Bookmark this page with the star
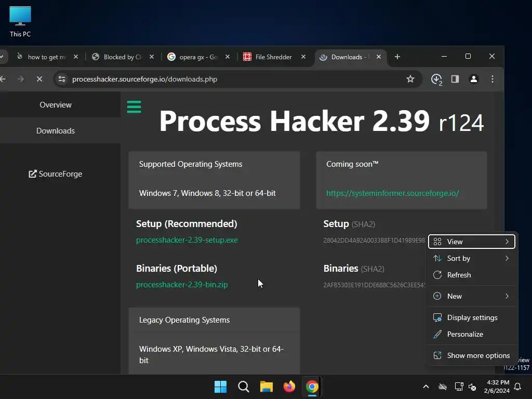The height and width of the screenshot is (399, 532). (410, 79)
